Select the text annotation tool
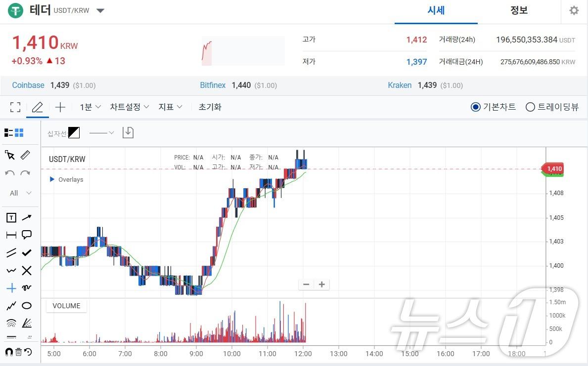588x366 pixels. (11, 218)
